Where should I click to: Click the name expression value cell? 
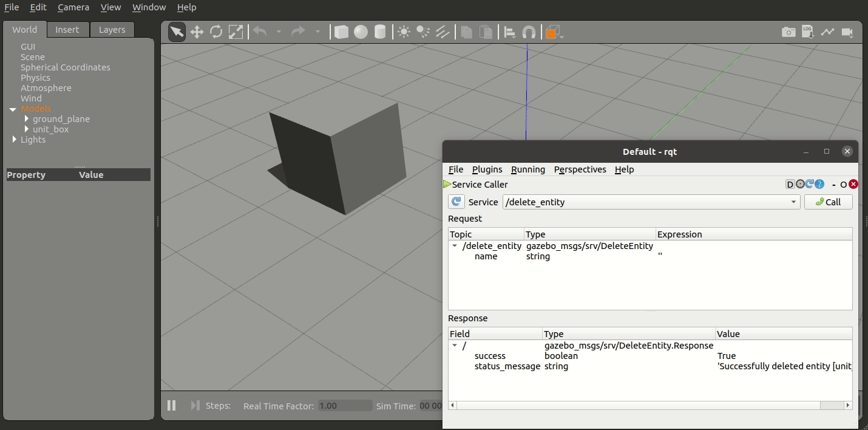click(754, 256)
